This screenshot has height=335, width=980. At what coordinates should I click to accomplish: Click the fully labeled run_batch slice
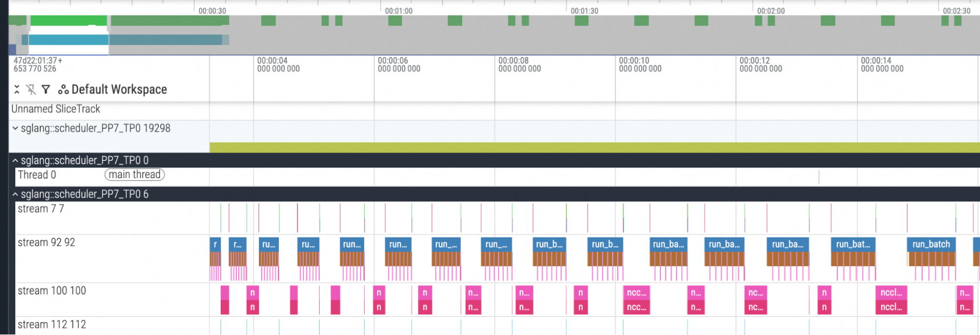[930, 244]
